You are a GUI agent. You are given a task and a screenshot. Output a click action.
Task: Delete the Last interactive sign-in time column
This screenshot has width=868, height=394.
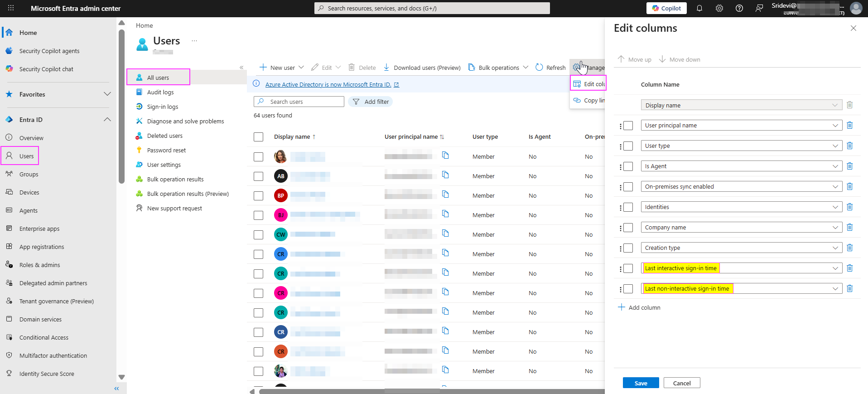pyautogui.click(x=850, y=268)
